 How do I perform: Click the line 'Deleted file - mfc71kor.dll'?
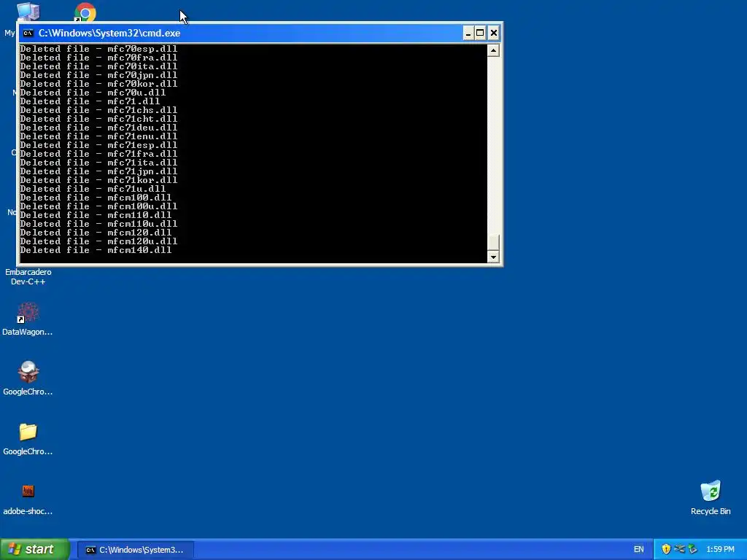point(98,179)
